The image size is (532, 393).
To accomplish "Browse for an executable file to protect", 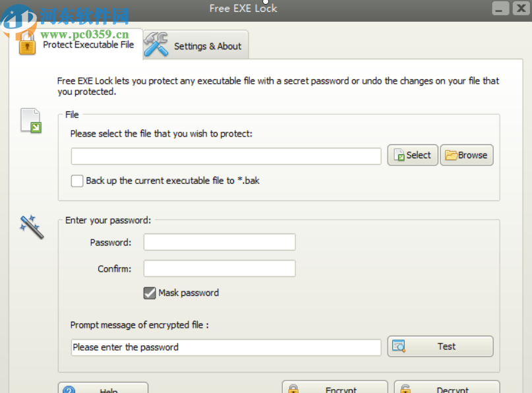I will [467, 155].
